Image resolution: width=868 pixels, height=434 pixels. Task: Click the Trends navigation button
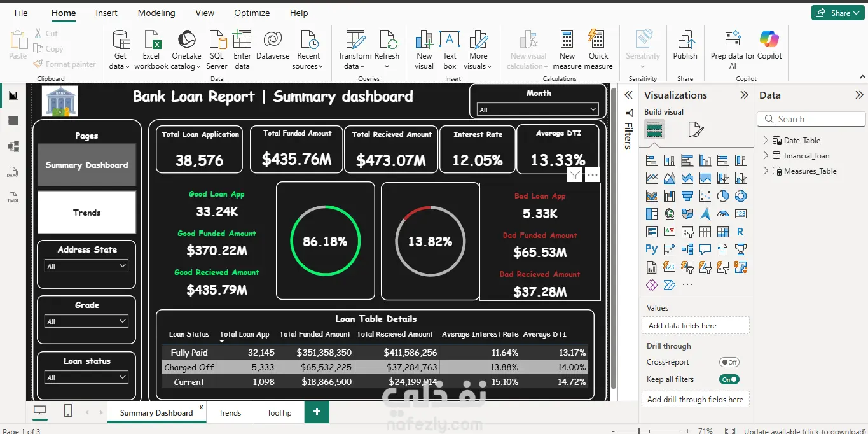pos(86,213)
